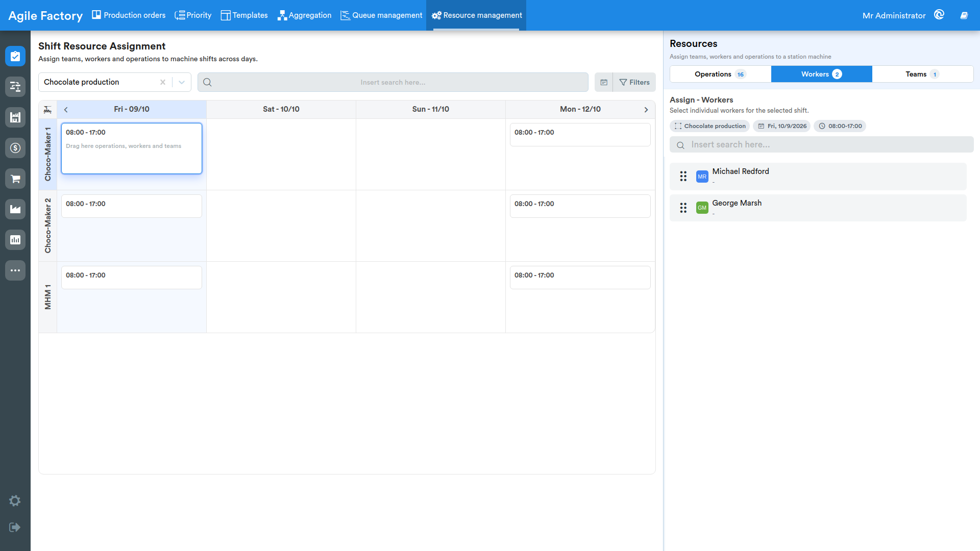Go to next days with right chevron
The height and width of the screenshot is (551, 980).
point(646,110)
